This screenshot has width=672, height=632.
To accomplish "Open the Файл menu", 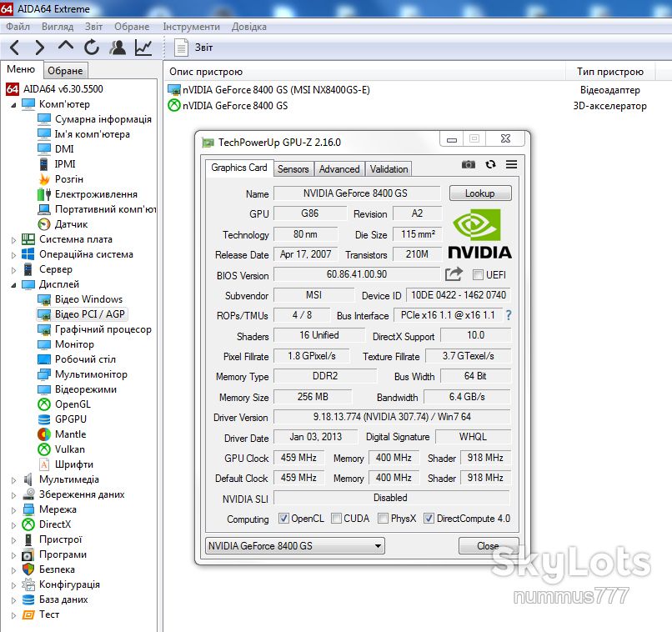I will (x=18, y=27).
